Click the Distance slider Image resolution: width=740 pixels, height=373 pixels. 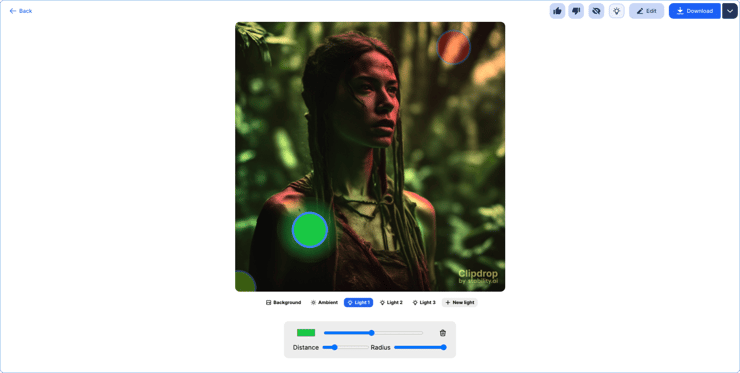(345, 348)
